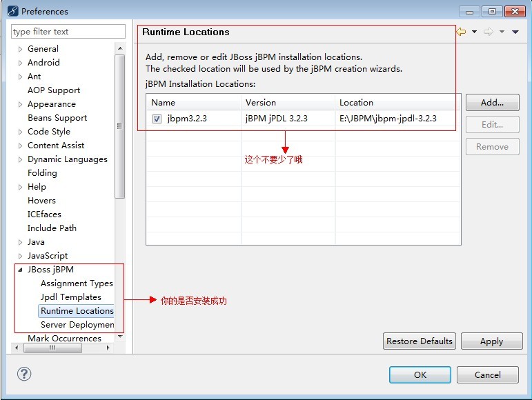Select AOP Support in the tree
The width and height of the screenshot is (532, 400).
click(x=54, y=90)
